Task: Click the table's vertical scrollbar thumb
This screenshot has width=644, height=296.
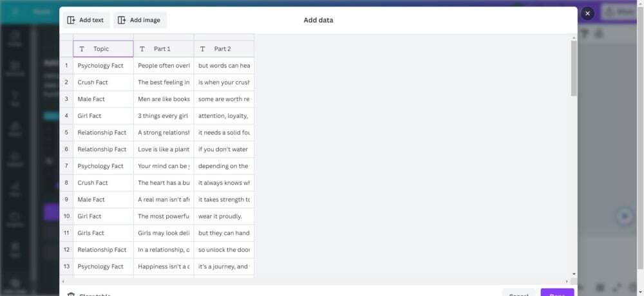Action: (x=574, y=69)
